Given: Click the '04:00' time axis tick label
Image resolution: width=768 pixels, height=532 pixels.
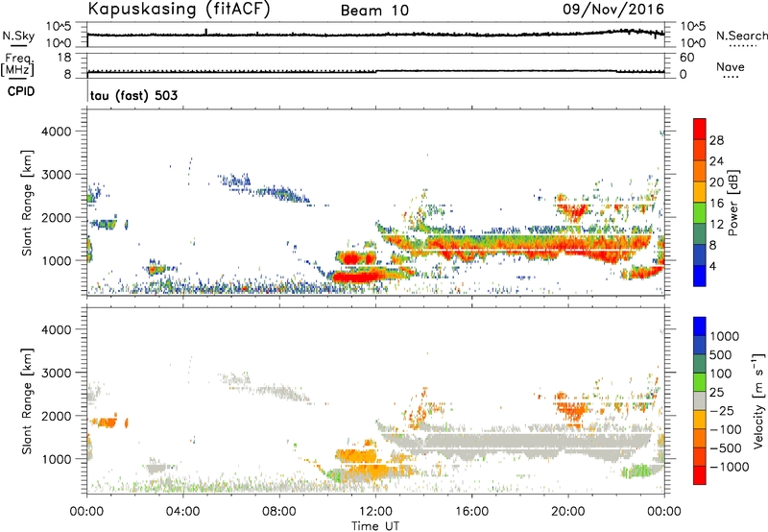Looking at the screenshot, I should point(182,512).
